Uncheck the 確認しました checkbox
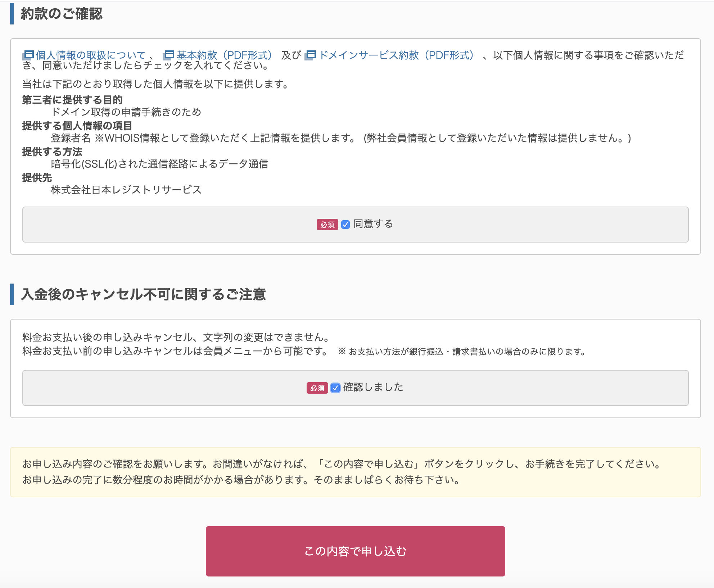Viewport: 714px width, 588px height. [335, 388]
